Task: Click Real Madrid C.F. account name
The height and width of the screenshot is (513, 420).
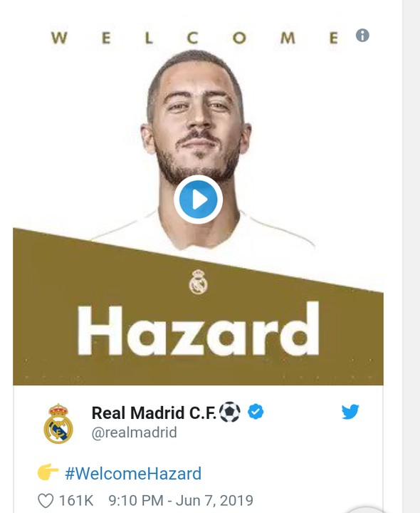Action: coord(154,413)
